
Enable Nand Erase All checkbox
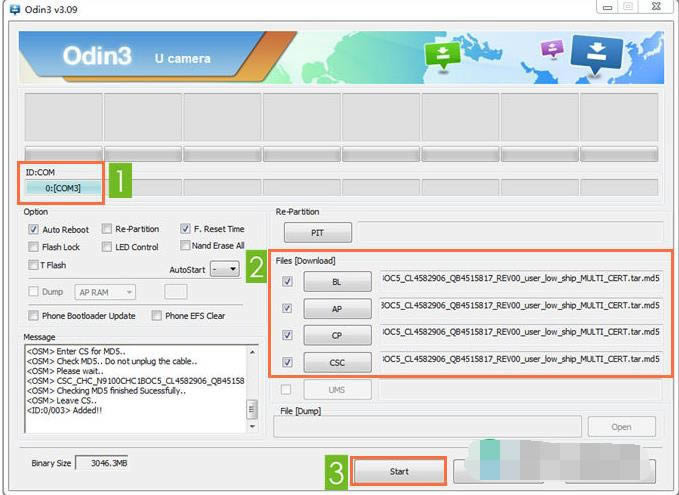[x=185, y=246]
